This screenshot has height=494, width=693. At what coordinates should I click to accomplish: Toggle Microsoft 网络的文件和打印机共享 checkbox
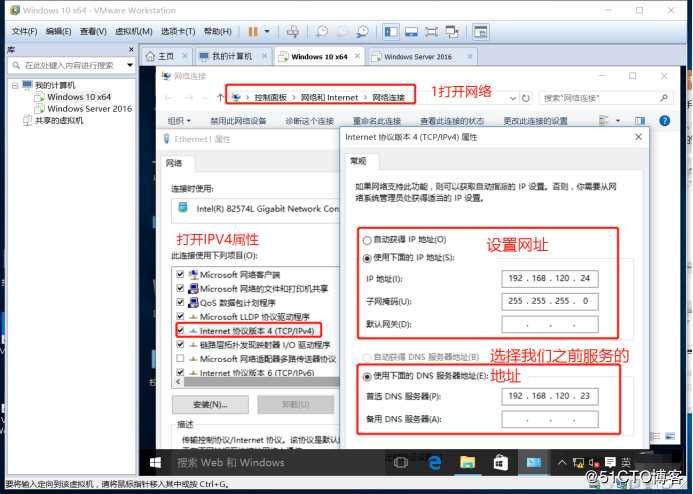click(x=180, y=289)
